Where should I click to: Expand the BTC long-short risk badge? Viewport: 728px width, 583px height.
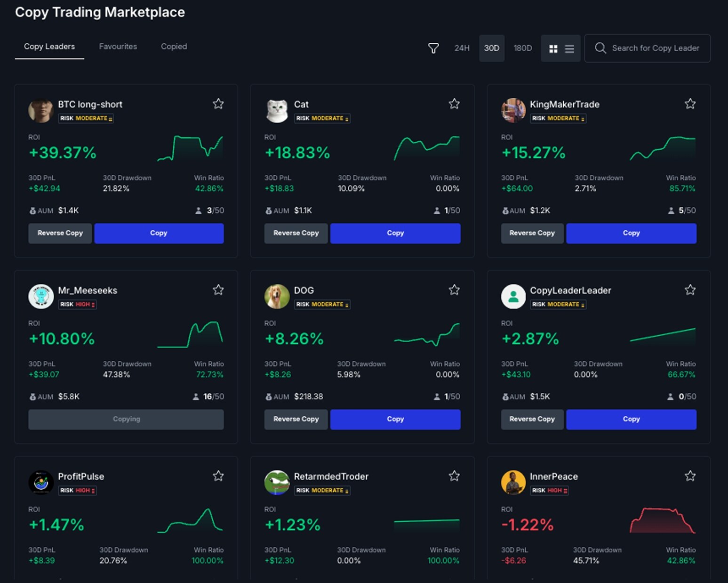pos(86,118)
